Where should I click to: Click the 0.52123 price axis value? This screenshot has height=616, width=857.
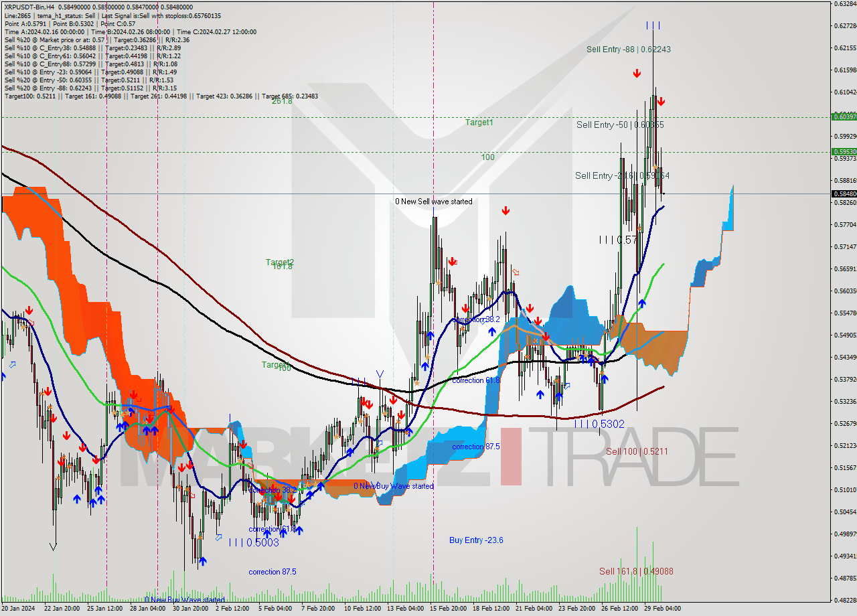(844, 445)
